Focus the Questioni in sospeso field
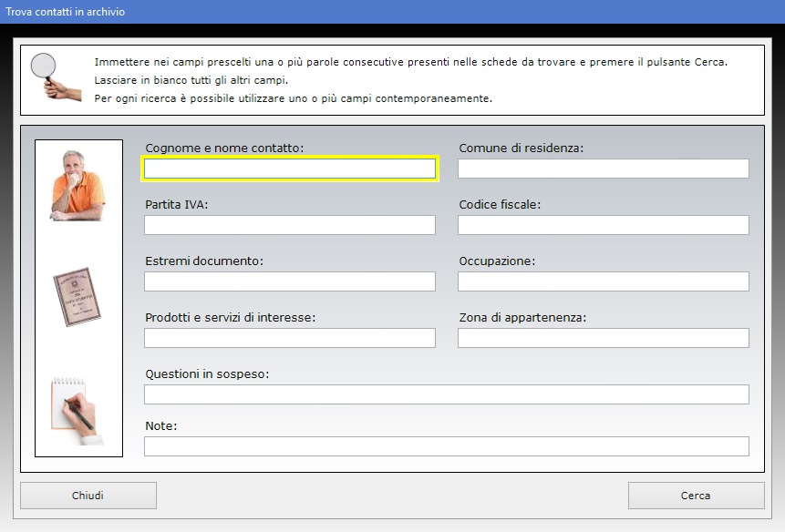The image size is (785, 532). (x=446, y=394)
